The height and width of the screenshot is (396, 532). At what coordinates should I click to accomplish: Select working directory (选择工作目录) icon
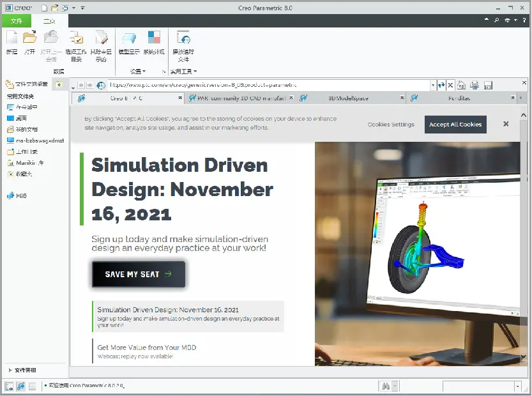(76, 37)
